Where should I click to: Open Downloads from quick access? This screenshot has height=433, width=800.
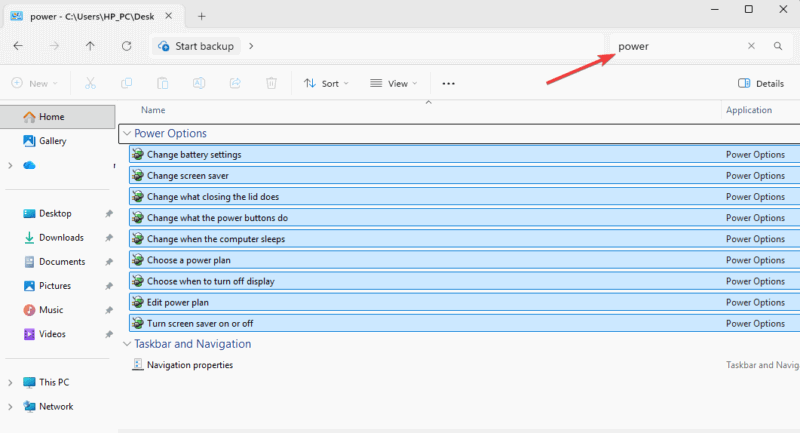pos(61,237)
